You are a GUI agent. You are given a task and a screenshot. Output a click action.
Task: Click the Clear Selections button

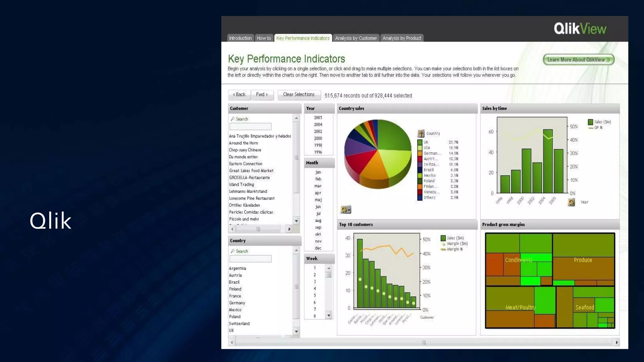tap(299, 95)
